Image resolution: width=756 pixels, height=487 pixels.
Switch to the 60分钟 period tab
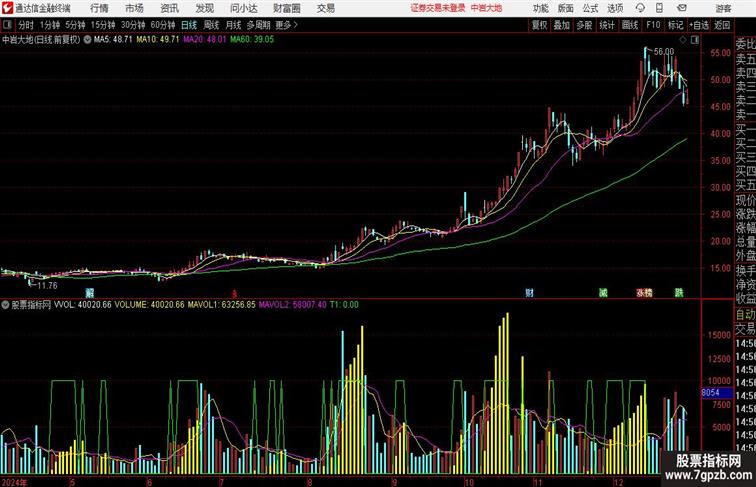pyautogui.click(x=162, y=25)
